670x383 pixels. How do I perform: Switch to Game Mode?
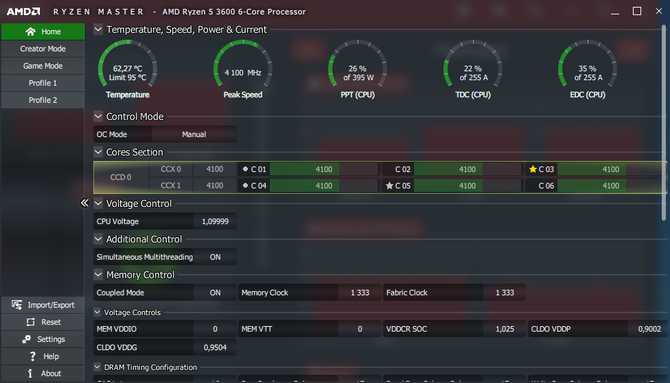click(x=43, y=66)
